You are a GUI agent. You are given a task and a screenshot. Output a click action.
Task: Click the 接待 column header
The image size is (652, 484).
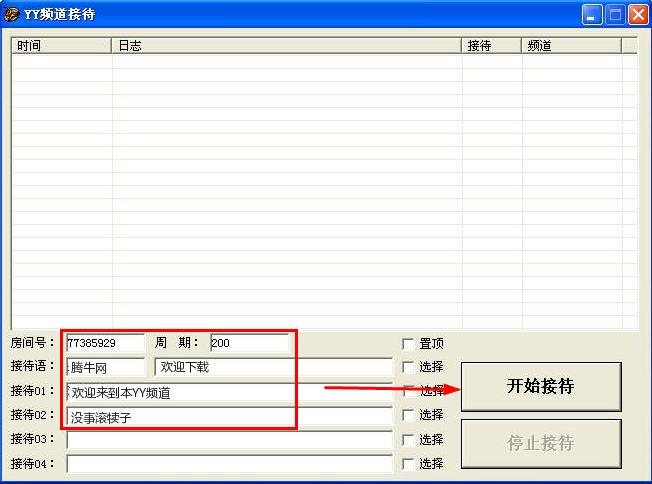(x=491, y=46)
